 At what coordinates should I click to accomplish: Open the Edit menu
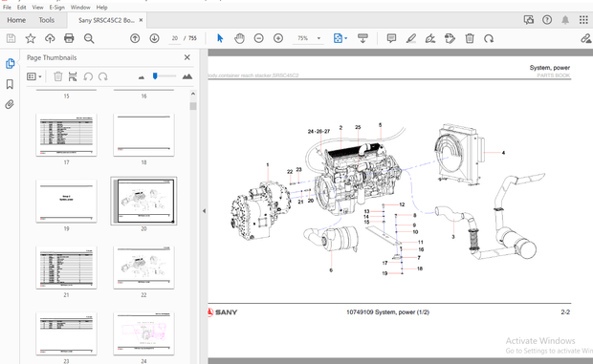pos(22,8)
